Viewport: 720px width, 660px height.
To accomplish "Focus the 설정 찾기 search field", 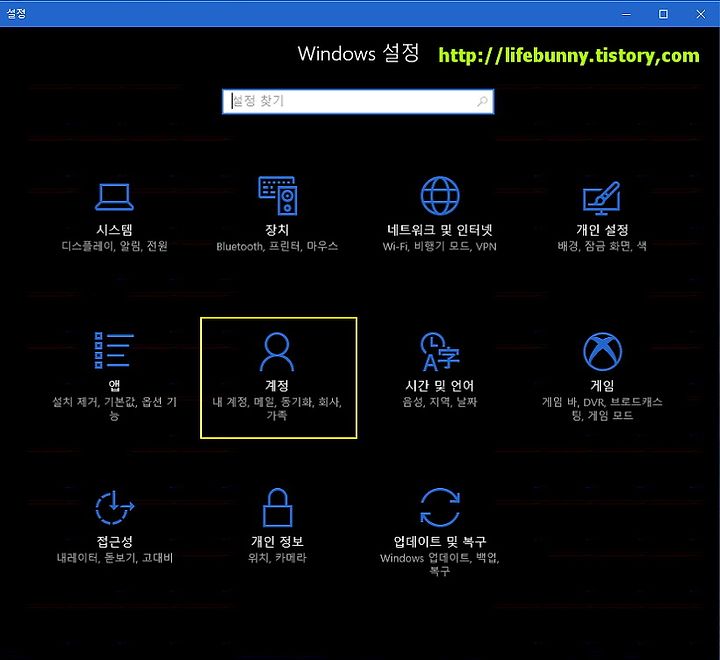I will tap(358, 102).
